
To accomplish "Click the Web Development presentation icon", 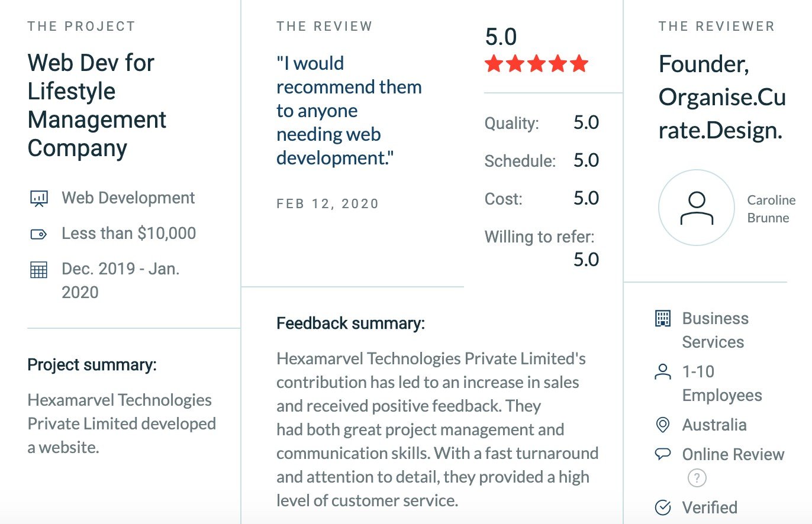I will 38,198.
